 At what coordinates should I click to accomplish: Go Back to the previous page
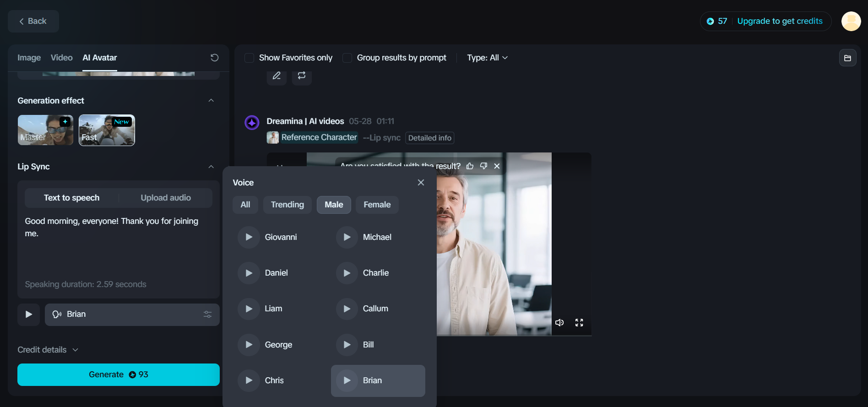pos(33,21)
